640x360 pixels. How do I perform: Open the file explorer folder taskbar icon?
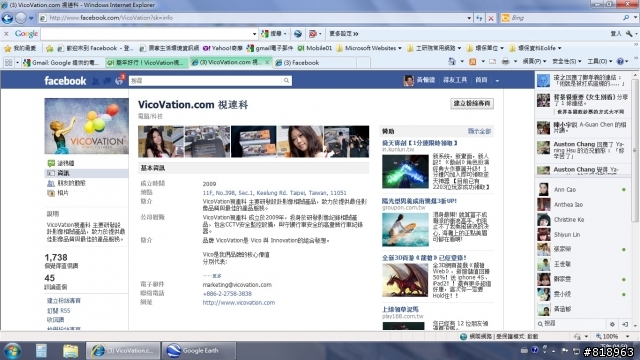coord(70,351)
